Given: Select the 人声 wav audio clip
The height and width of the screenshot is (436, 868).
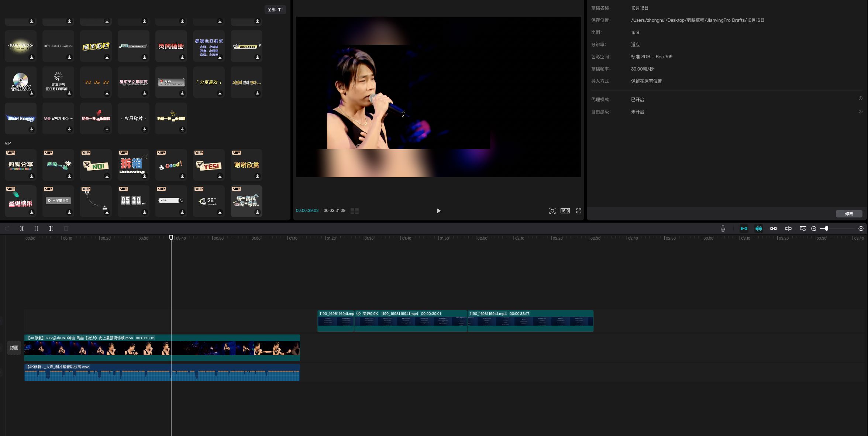Looking at the screenshot, I should coord(162,373).
